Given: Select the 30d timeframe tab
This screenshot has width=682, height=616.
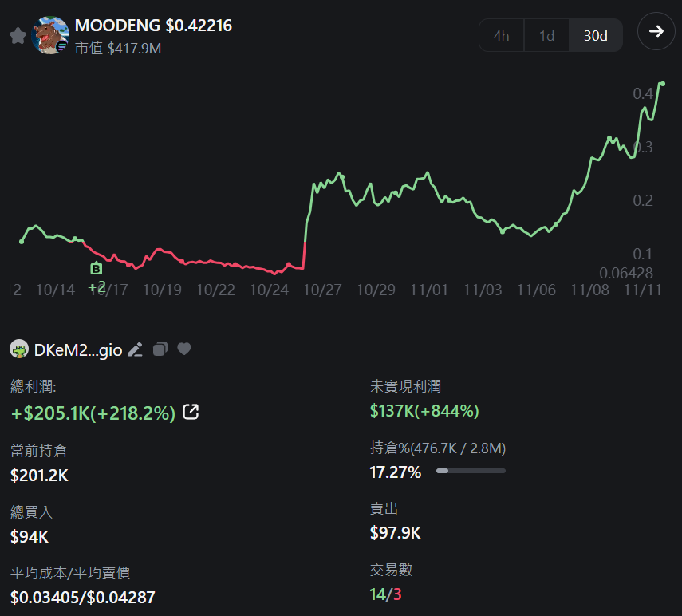Looking at the screenshot, I should [x=595, y=35].
